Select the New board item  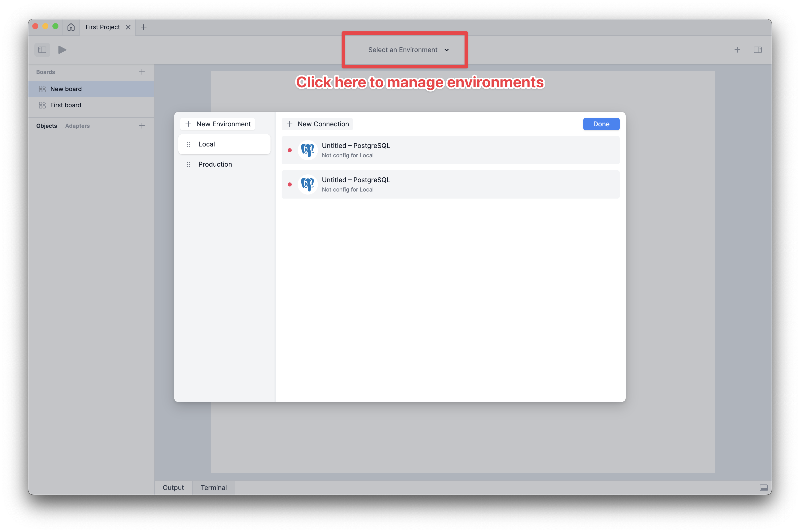[x=66, y=89]
